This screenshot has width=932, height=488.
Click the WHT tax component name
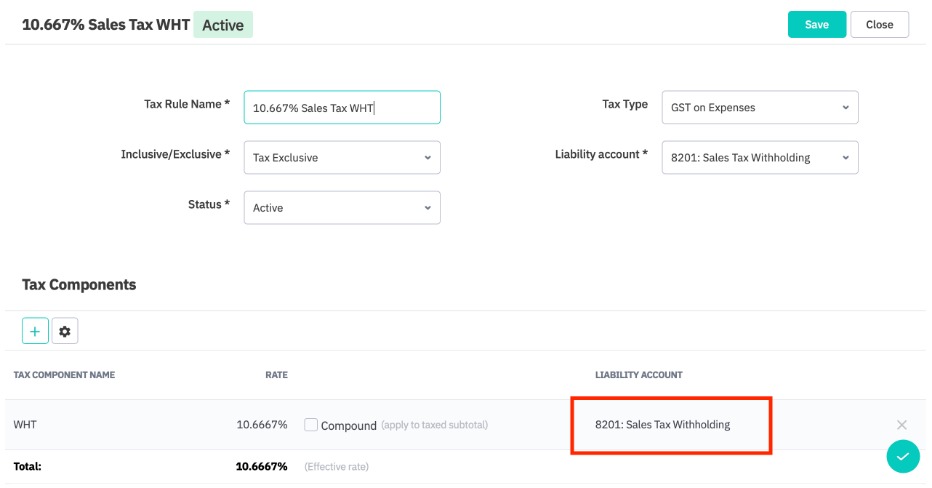click(25, 424)
